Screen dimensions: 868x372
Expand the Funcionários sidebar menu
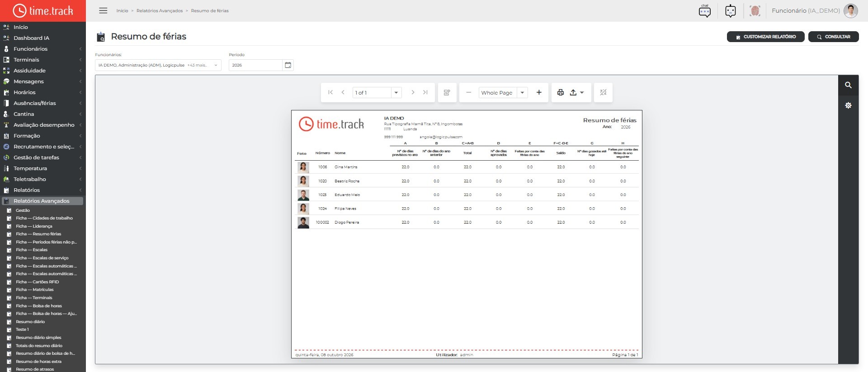(x=43, y=49)
